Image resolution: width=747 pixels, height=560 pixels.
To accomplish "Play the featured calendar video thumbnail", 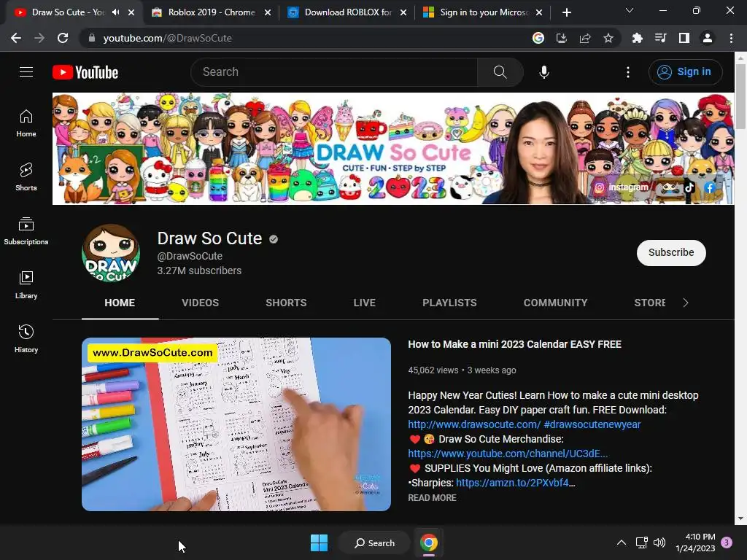I will pos(236,424).
